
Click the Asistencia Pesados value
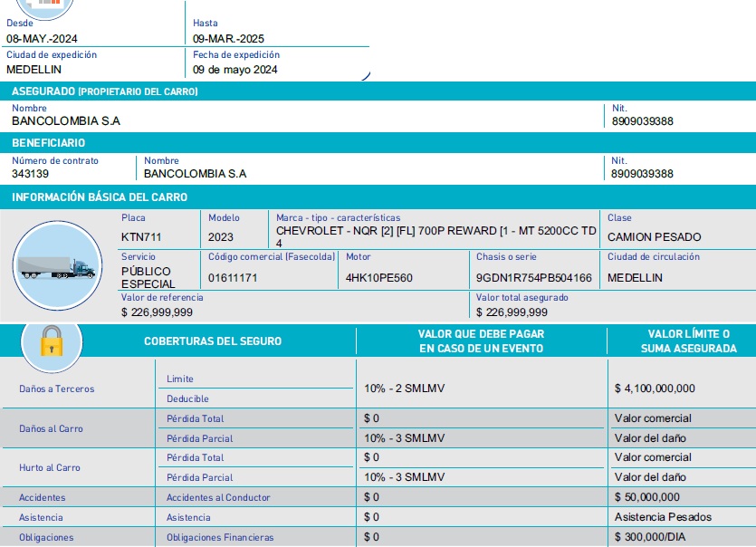(x=663, y=517)
